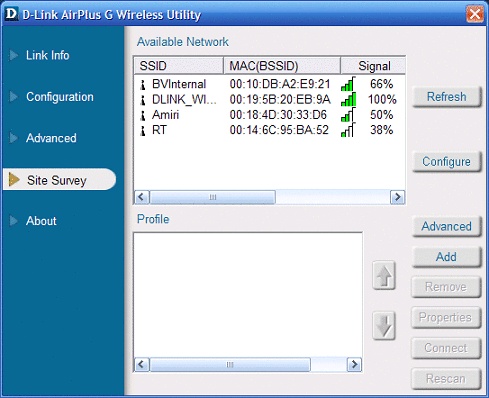Sort networks by SSID column header

[178, 66]
